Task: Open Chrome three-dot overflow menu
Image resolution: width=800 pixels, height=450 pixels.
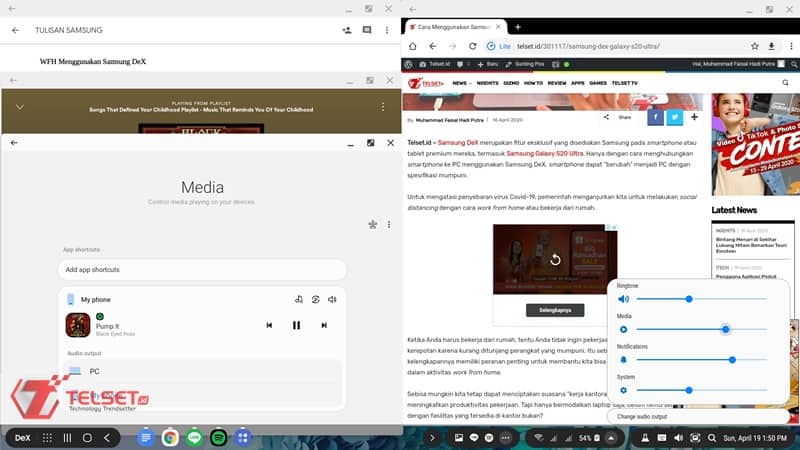Action: pos(788,46)
